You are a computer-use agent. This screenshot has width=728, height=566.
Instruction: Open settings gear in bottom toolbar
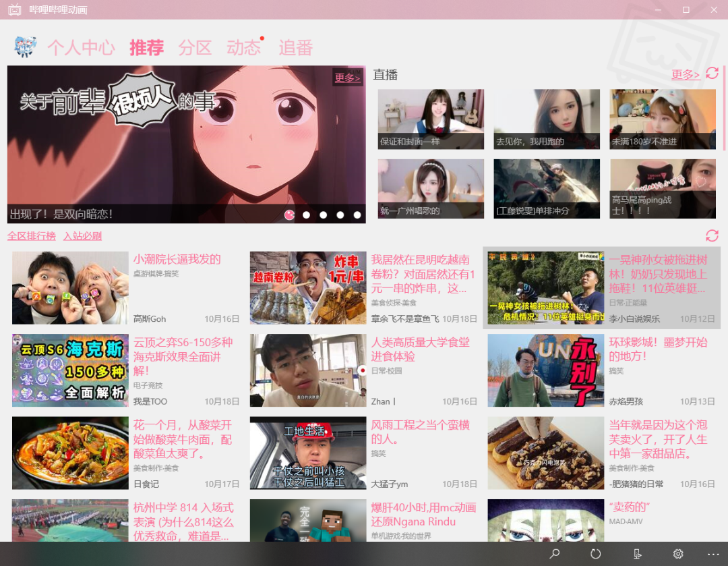678,553
